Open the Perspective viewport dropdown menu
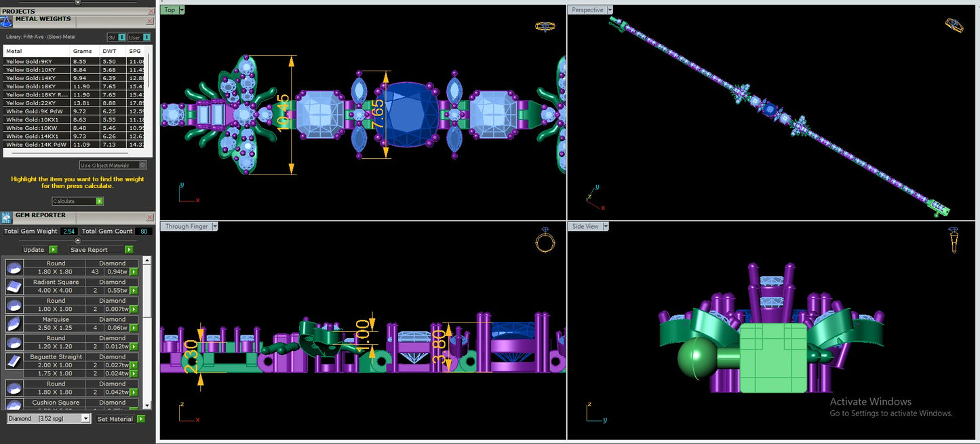Image resolution: width=980 pixels, height=444 pixels. point(610,10)
